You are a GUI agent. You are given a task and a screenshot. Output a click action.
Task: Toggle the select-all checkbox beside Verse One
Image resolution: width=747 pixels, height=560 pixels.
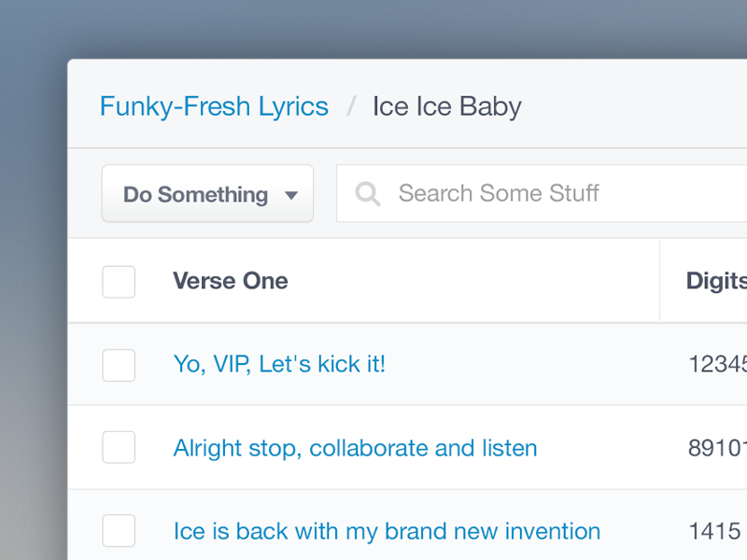point(119,282)
